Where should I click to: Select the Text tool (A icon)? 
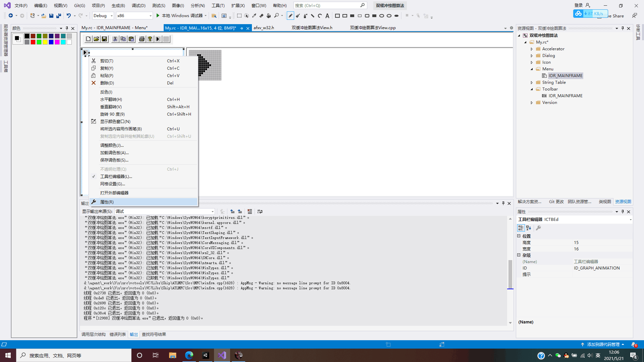pos(327,16)
